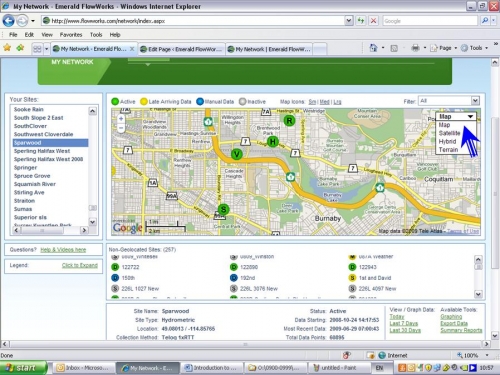
Task: Click the Google search box
Action: 430,21
